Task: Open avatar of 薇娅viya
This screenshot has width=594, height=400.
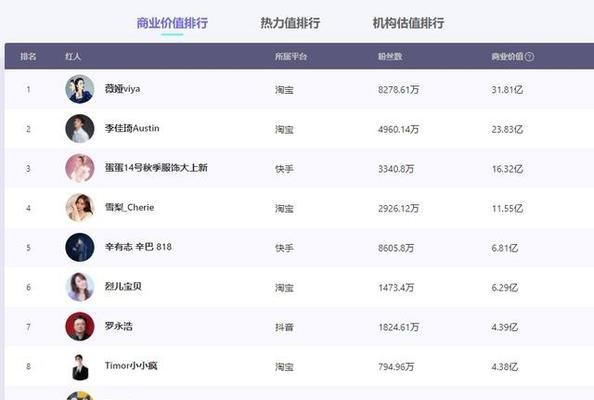Action: (x=80, y=89)
